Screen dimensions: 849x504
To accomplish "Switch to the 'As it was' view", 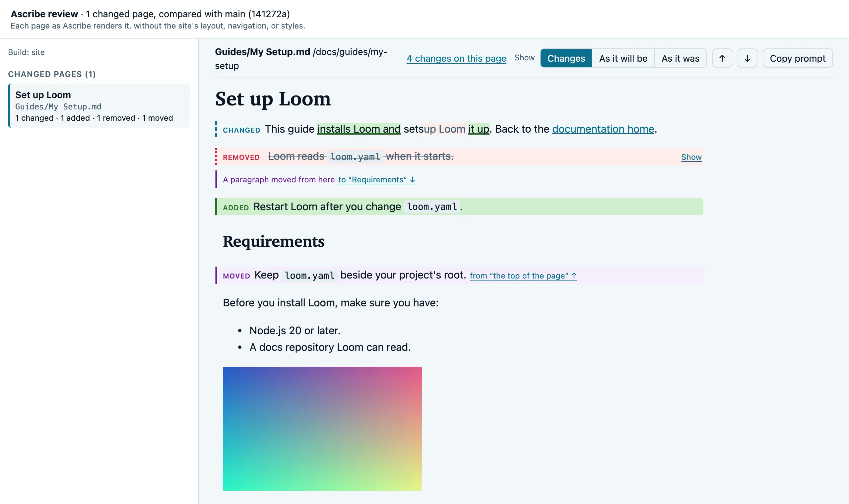I will pyautogui.click(x=680, y=58).
